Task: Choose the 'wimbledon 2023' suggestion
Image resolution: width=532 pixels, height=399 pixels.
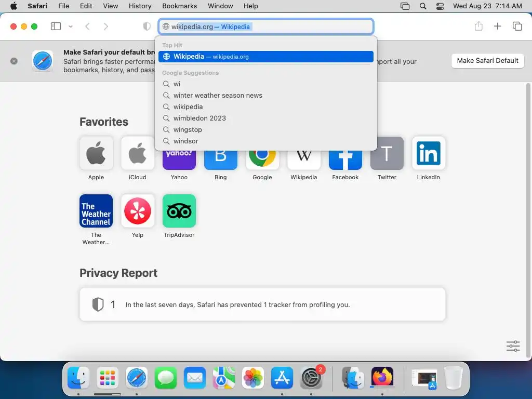Action: click(266, 118)
